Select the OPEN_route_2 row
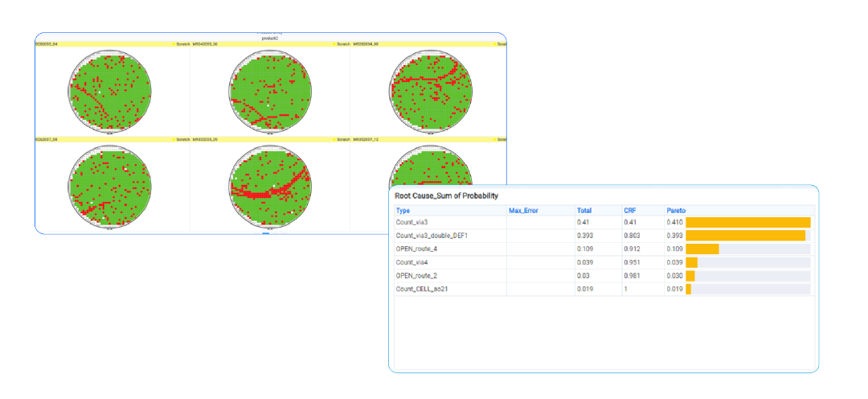Viewport: 868px width, 399px height. (x=604, y=275)
